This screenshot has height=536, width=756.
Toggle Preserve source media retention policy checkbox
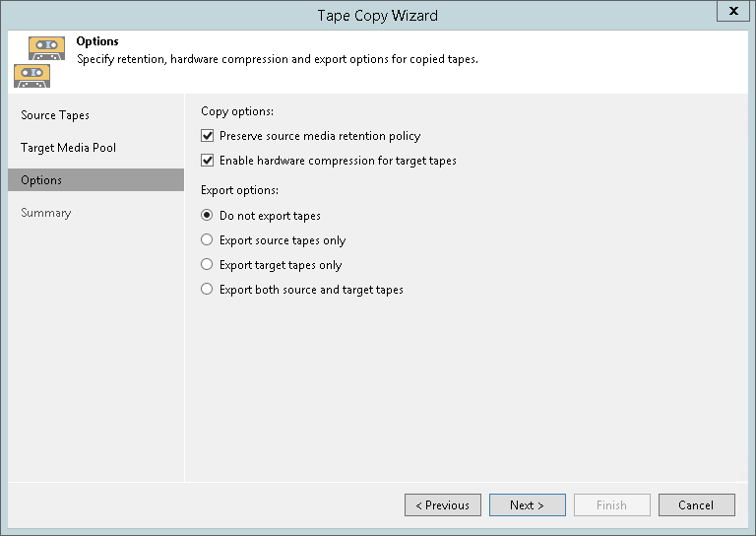(x=207, y=136)
